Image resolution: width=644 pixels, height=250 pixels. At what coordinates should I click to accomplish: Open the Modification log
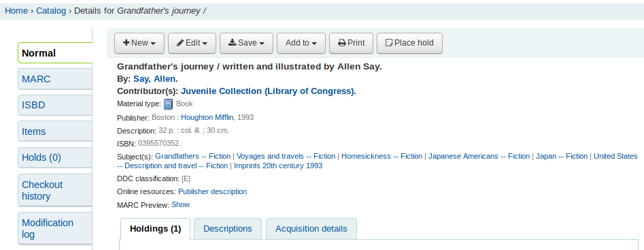[55, 229]
